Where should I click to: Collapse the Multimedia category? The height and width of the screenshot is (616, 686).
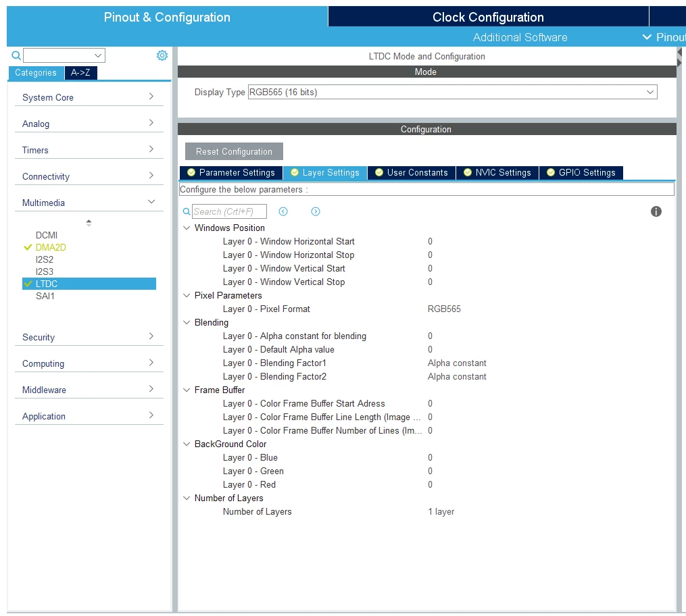click(89, 203)
